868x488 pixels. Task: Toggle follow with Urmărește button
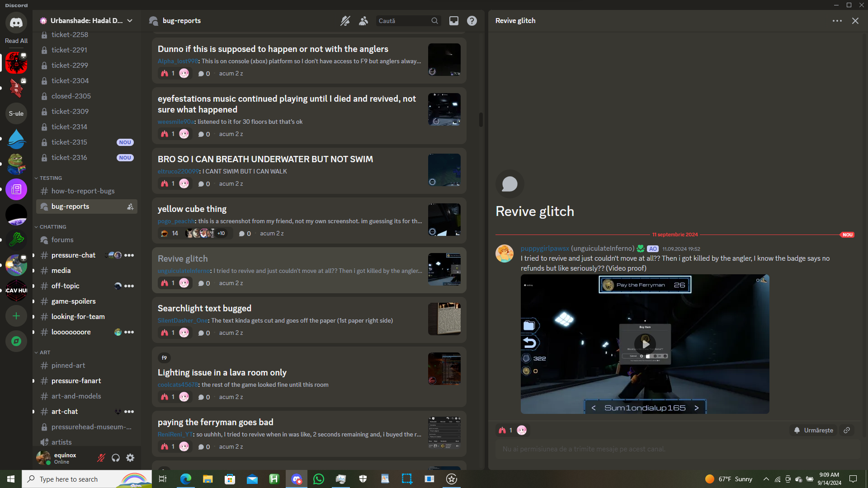[x=814, y=430]
